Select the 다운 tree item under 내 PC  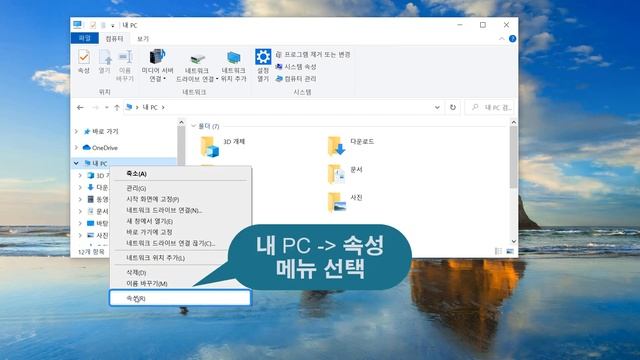tap(98, 187)
